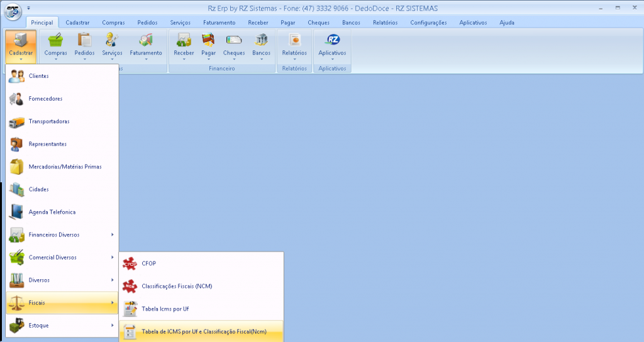This screenshot has height=342, width=644.
Task: Expand the Estoque submenu
Action: pos(62,325)
